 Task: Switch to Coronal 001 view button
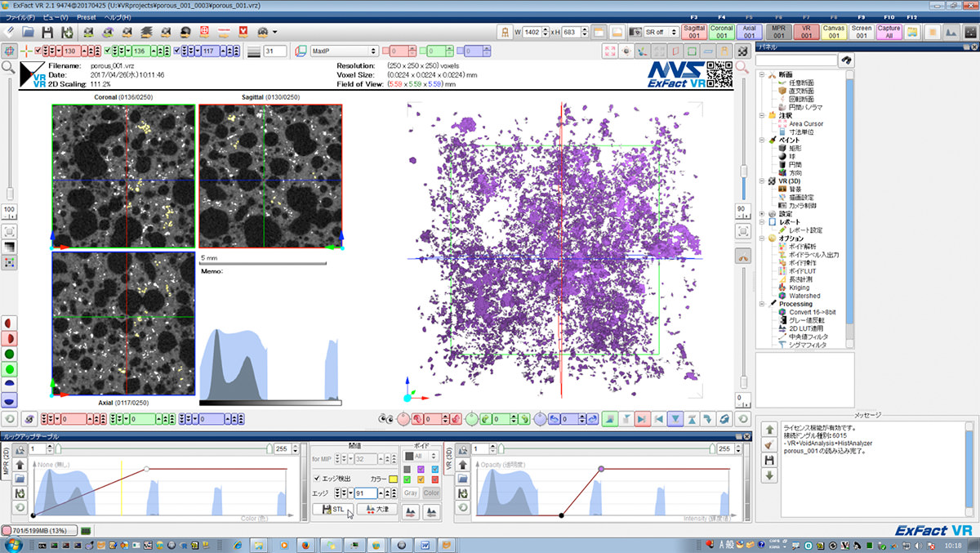pos(722,32)
